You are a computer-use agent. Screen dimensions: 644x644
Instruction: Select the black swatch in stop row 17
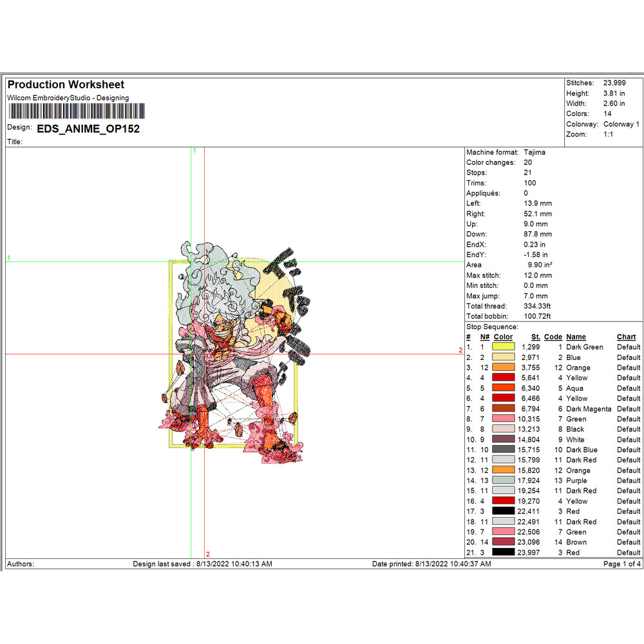click(x=504, y=511)
